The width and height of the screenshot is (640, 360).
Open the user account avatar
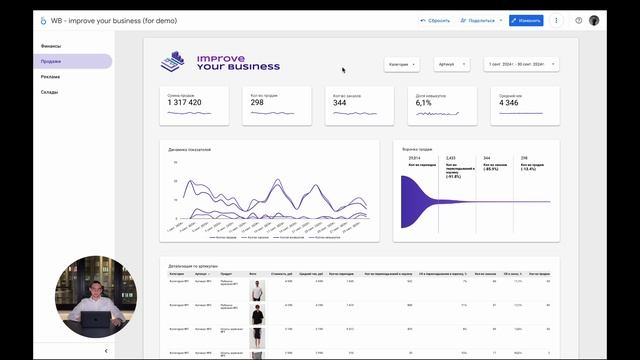pos(594,20)
